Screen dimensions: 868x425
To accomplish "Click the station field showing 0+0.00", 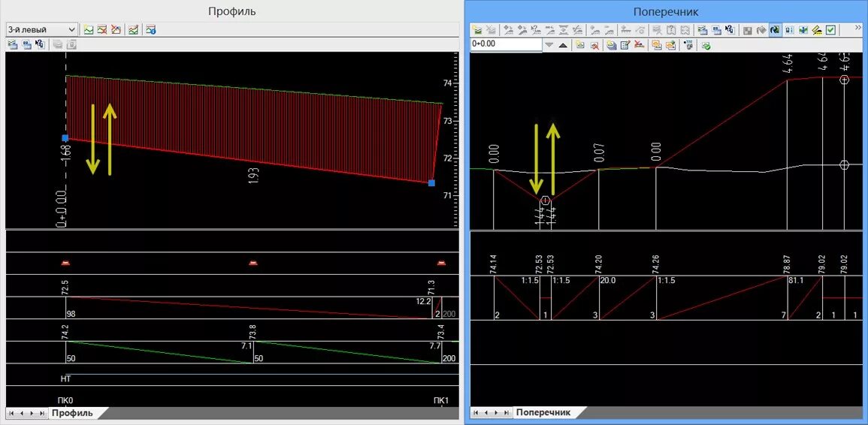I will click(x=506, y=45).
